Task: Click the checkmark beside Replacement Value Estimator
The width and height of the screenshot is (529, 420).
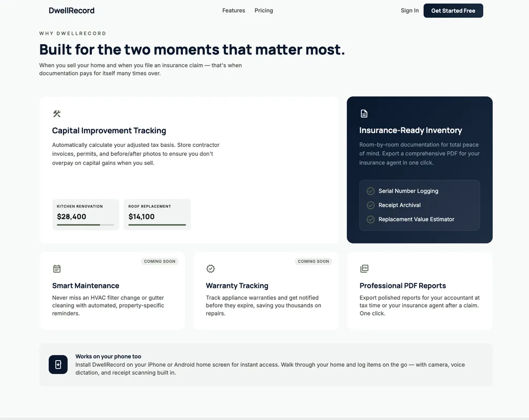Action: pyautogui.click(x=370, y=219)
